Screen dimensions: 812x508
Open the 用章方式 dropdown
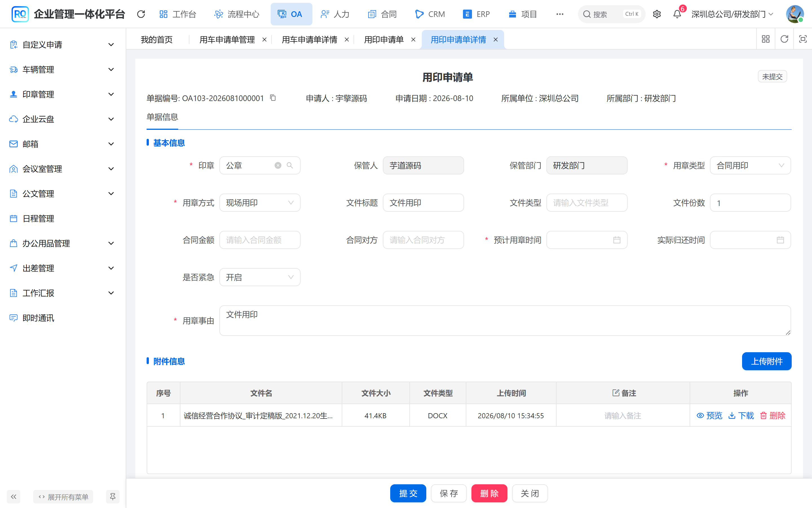coord(260,203)
